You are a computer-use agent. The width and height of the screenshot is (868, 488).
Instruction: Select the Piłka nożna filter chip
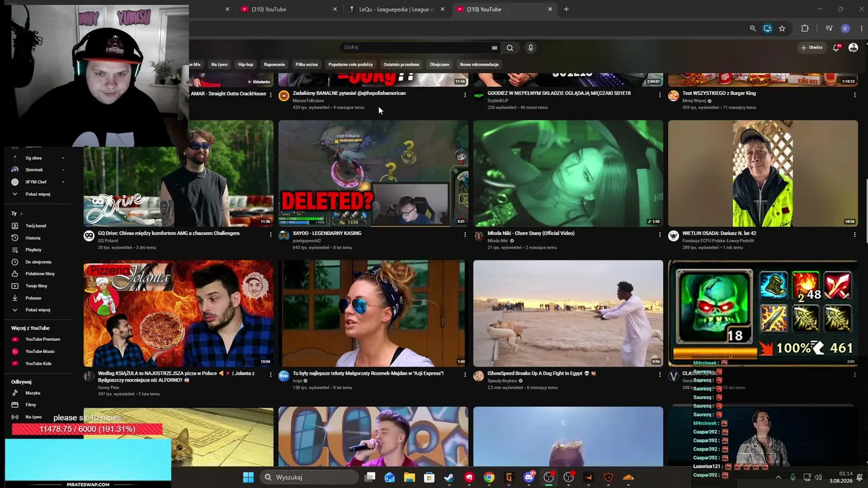coord(307,64)
